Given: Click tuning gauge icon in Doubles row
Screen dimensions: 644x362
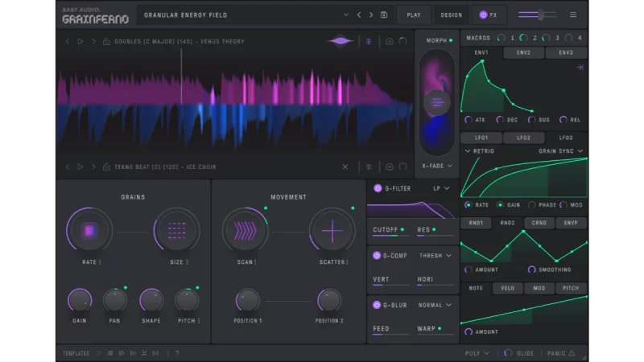Looking at the screenshot, I should point(390,42).
